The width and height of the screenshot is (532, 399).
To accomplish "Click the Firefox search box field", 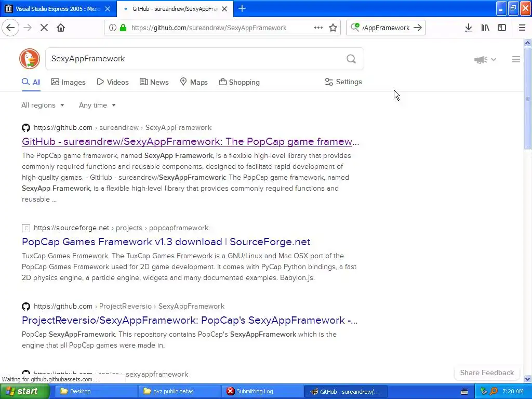I will (386, 28).
